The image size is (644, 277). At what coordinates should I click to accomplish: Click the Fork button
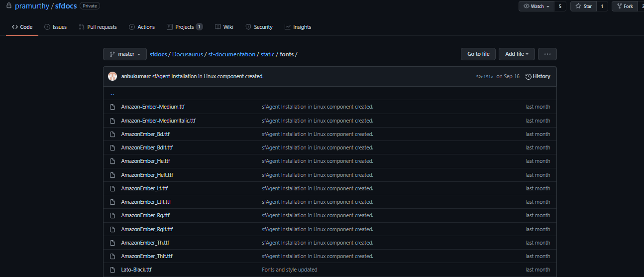tap(624, 6)
